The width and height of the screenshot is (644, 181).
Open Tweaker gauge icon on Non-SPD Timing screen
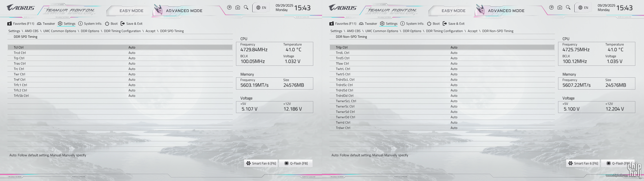click(361, 23)
